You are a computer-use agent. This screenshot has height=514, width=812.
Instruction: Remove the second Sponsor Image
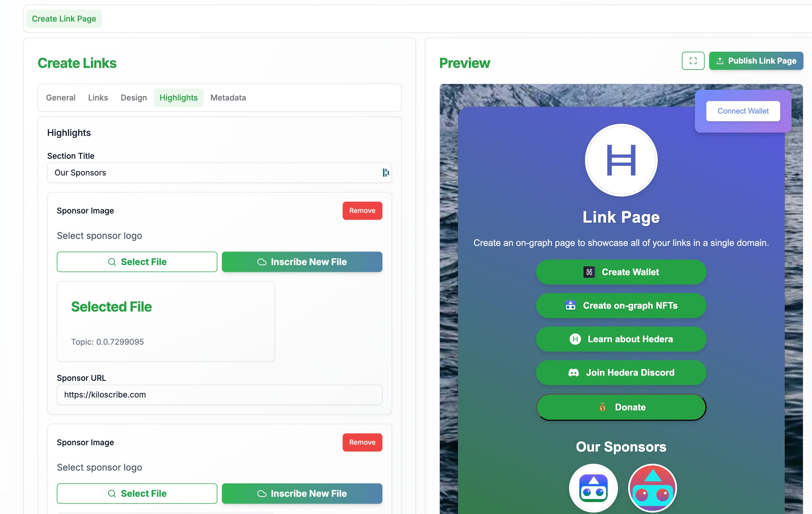coord(362,442)
